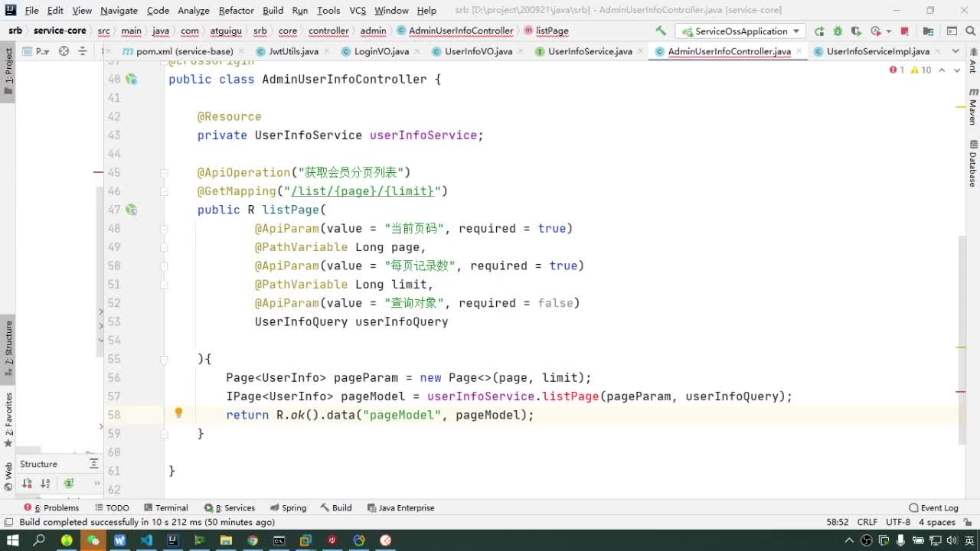The height and width of the screenshot is (551, 980).
Task: Click the service-core breadcrumb
Action: click(60, 31)
